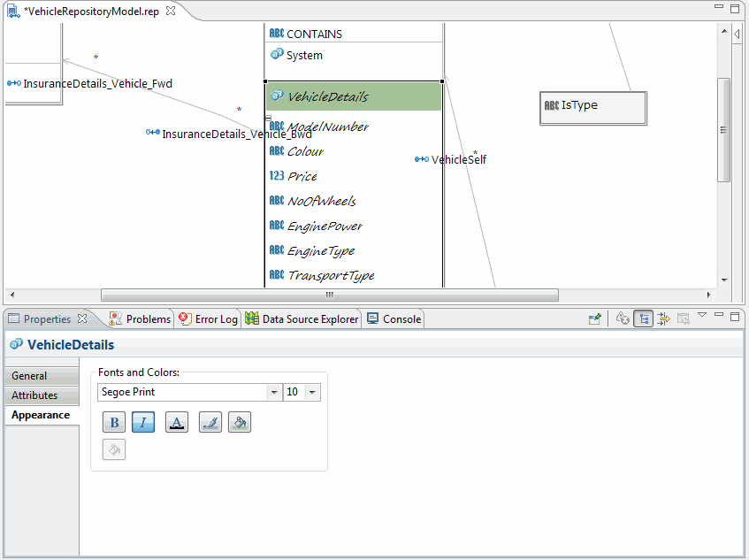Switch to the Attributes properties tab
This screenshot has height=560, width=749.
pos(42,395)
